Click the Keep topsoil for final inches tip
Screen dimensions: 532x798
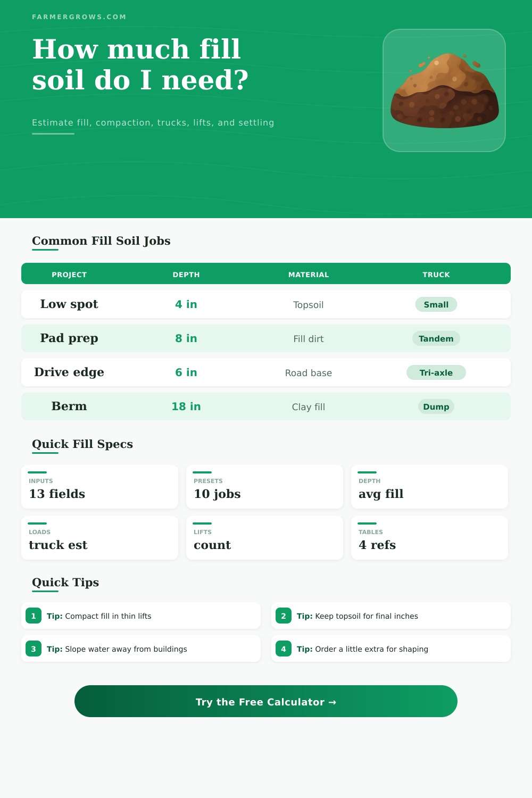tap(391, 616)
